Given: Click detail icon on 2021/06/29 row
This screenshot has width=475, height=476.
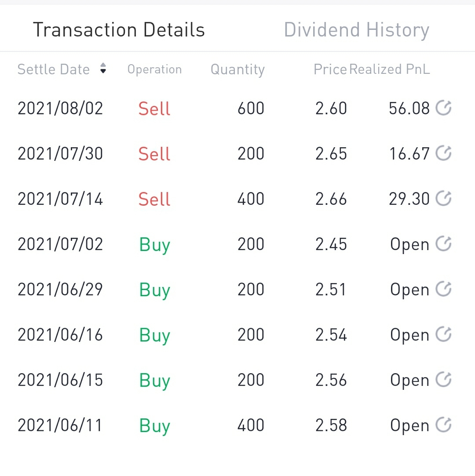Looking at the screenshot, I should 443,289.
